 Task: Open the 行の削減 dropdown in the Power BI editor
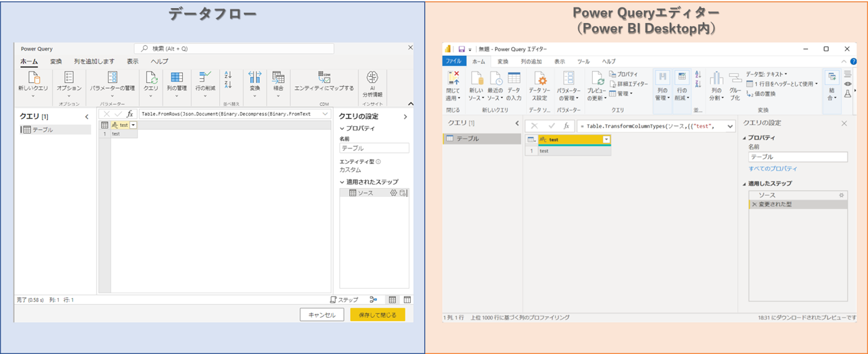(682, 86)
